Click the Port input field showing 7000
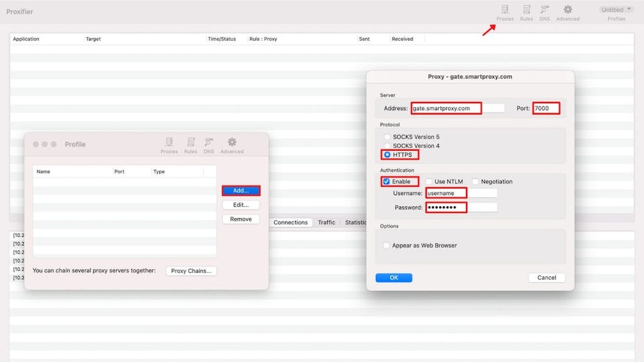Viewport: 644px width, 362px height. click(x=547, y=108)
